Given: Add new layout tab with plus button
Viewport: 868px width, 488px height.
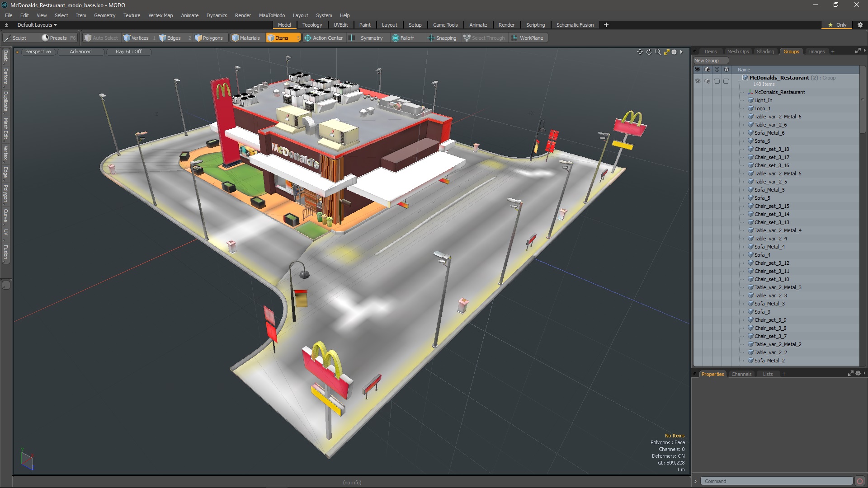Looking at the screenshot, I should tap(606, 25).
